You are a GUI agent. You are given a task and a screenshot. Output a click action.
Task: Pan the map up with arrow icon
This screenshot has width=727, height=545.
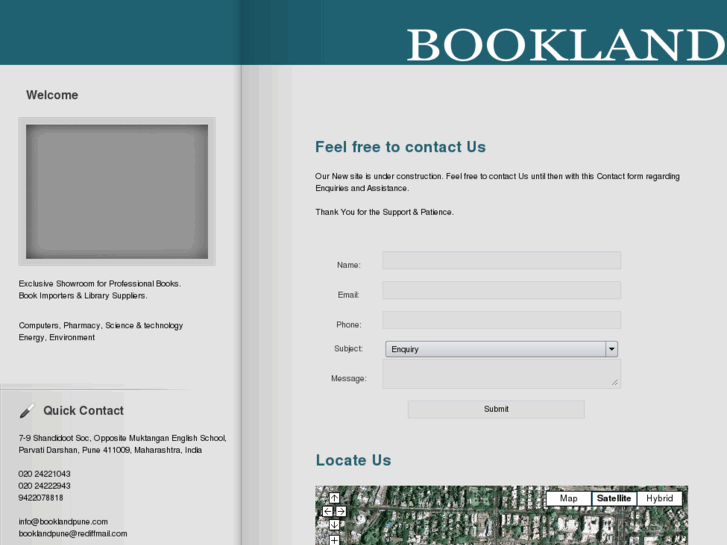coord(334,498)
